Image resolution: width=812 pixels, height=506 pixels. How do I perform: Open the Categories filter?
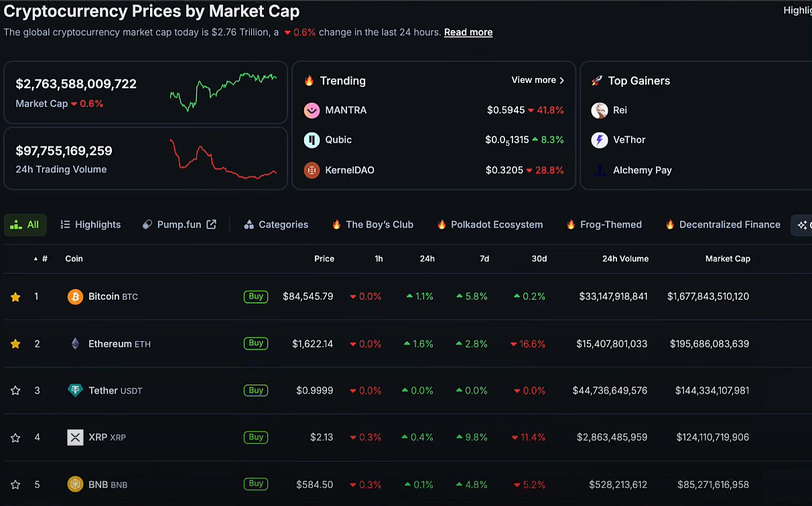(x=276, y=225)
